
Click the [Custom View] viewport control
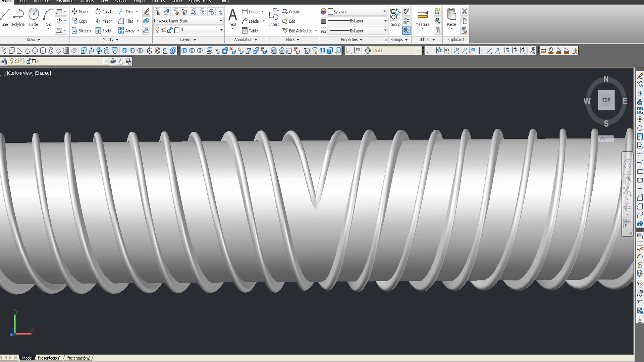[x=20, y=73]
